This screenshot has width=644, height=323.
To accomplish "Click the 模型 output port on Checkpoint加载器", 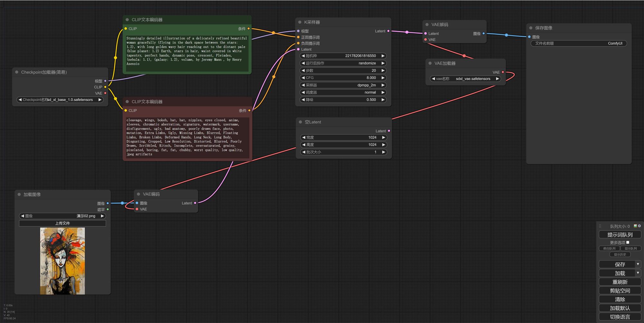I will pos(105,81).
